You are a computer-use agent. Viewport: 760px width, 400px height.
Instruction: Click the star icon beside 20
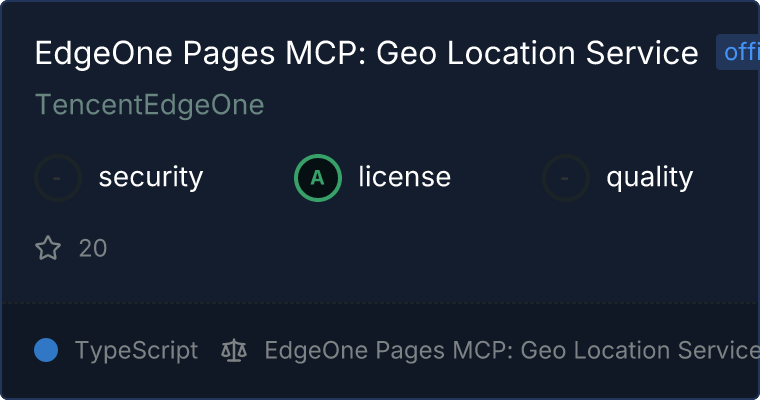[x=48, y=248]
